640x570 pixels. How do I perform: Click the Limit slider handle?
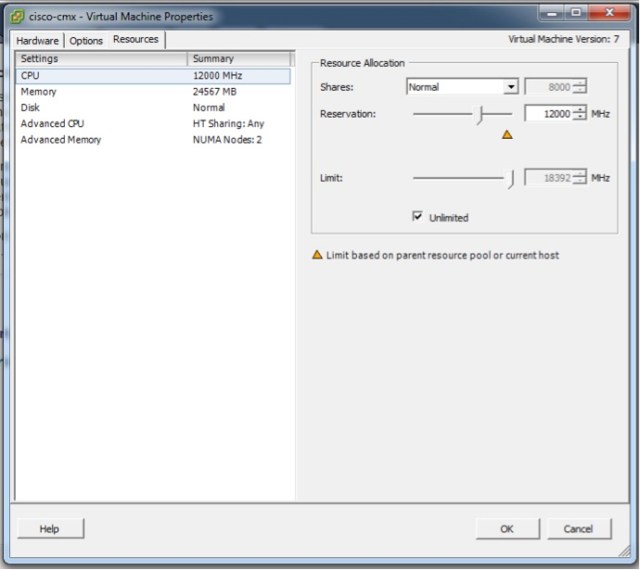tap(511, 178)
